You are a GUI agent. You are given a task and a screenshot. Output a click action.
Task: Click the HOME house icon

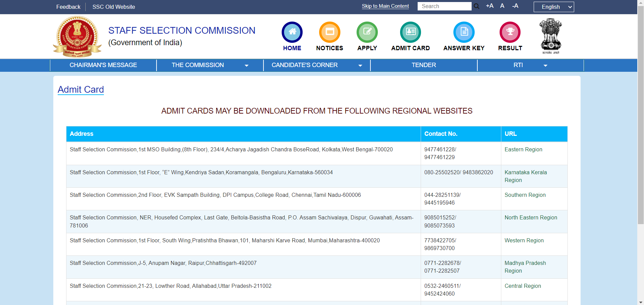coord(292,32)
